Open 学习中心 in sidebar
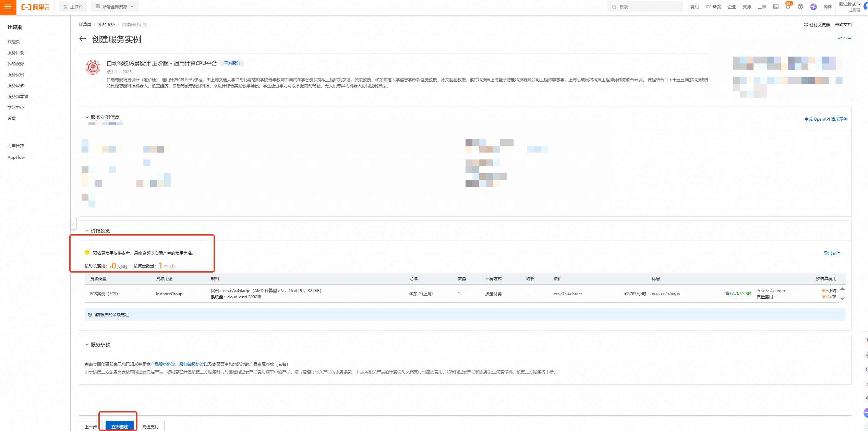 [16, 107]
